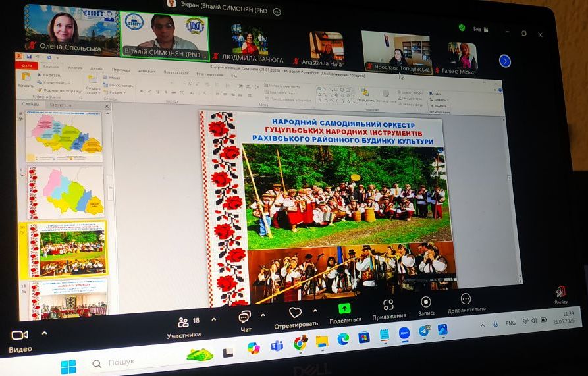Select Віталій СИМОНЯН video tile
This screenshot has width=588, height=376.
164,36
